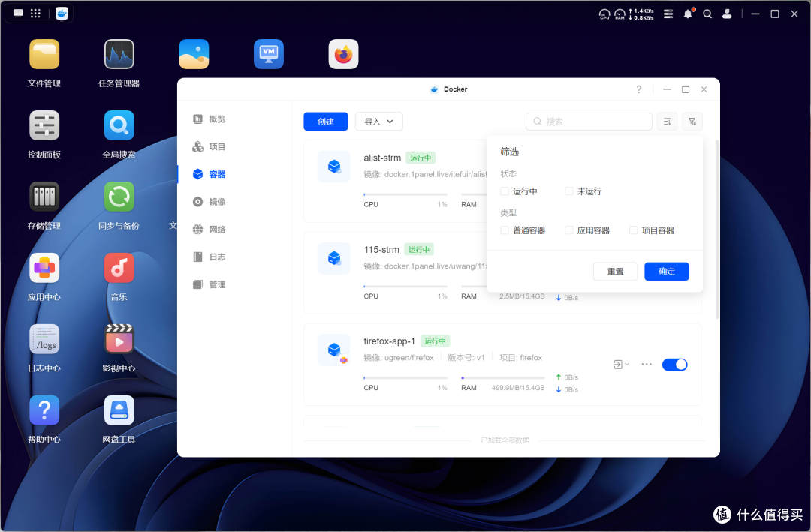Open 存储管理 desktop icon

click(x=44, y=197)
